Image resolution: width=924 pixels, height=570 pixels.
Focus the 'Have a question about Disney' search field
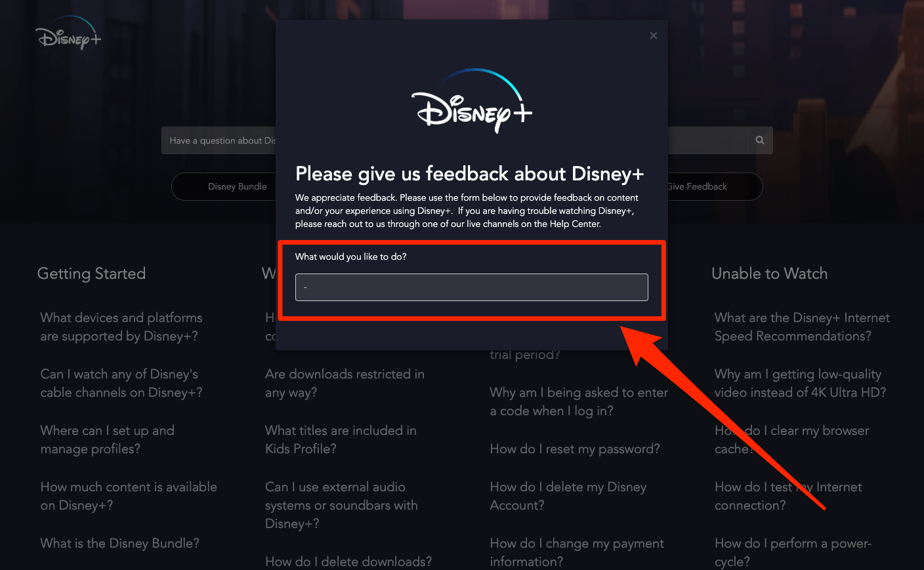(454, 140)
